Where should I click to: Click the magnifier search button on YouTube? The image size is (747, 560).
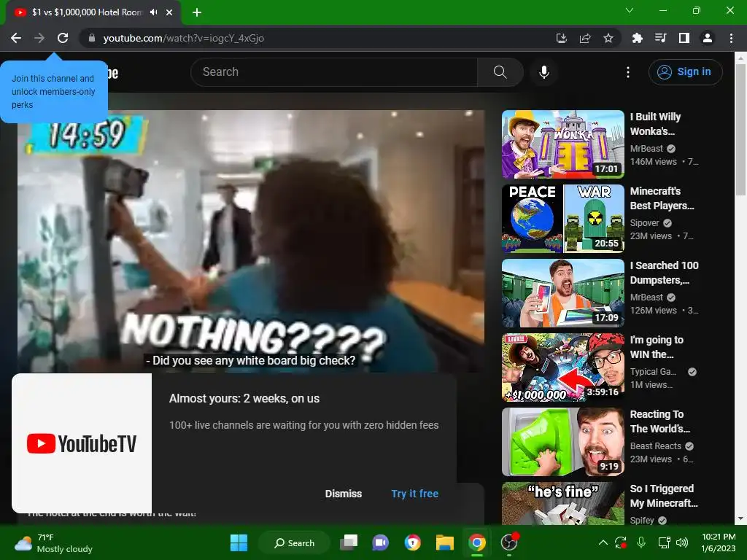(500, 72)
